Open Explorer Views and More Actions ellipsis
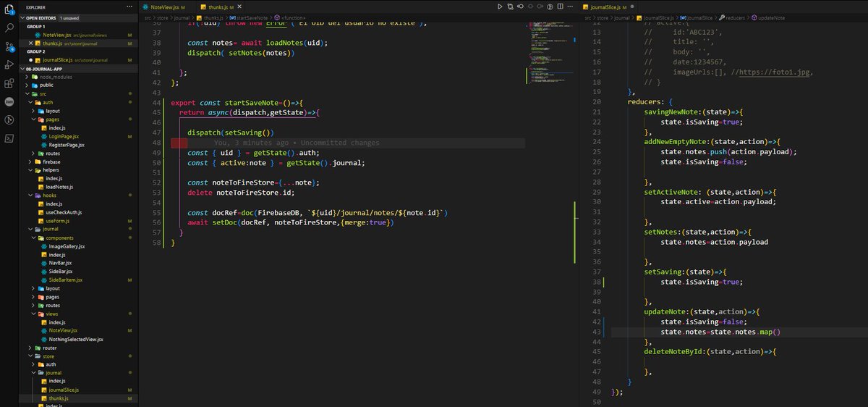 coord(131,7)
